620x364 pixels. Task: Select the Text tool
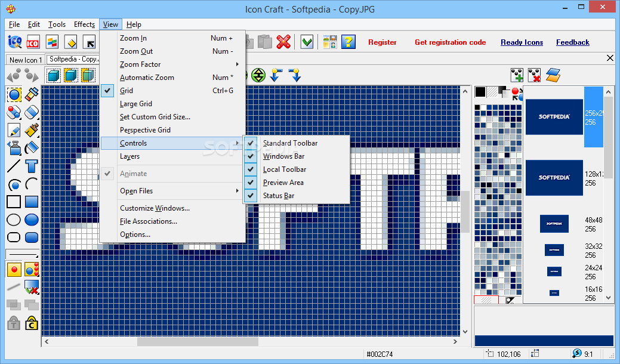[x=32, y=166]
